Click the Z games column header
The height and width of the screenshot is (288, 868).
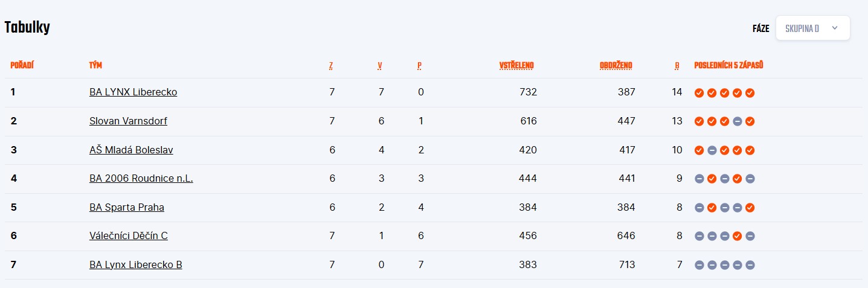[x=331, y=65]
